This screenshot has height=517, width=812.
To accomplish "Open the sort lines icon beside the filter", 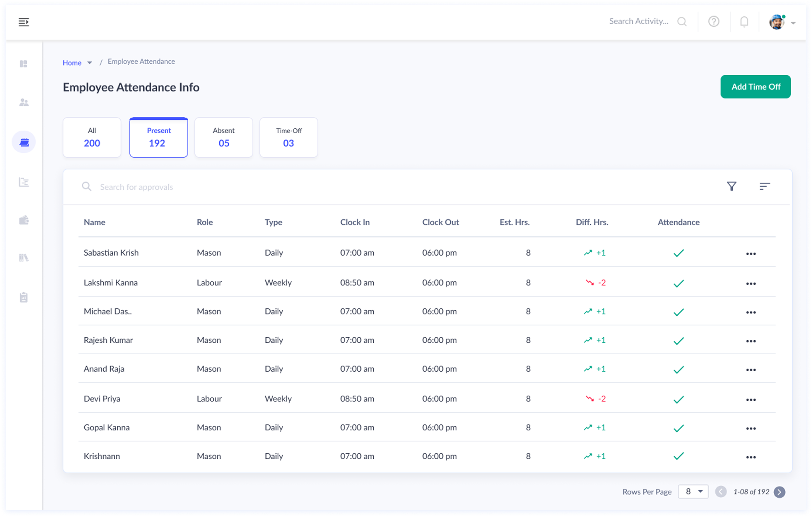I will pyautogui.click(x=765, y=186).
